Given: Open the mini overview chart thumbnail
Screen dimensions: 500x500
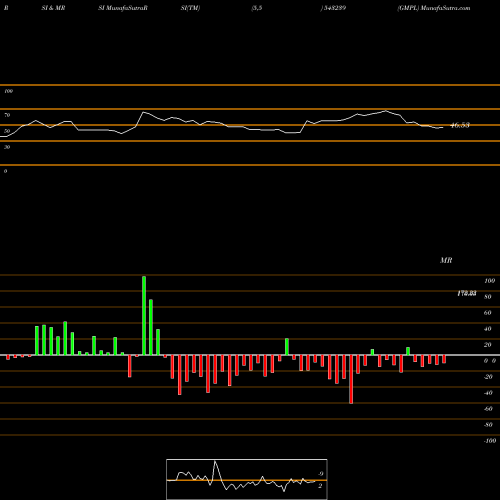Looking at the screenshot, I should [247, 479].
